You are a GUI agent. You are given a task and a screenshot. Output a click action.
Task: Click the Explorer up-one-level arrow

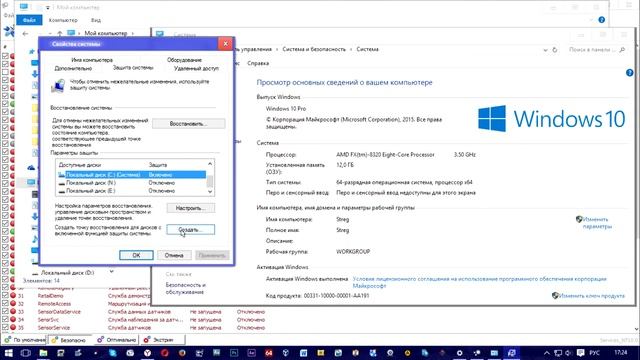click(60, 33)
